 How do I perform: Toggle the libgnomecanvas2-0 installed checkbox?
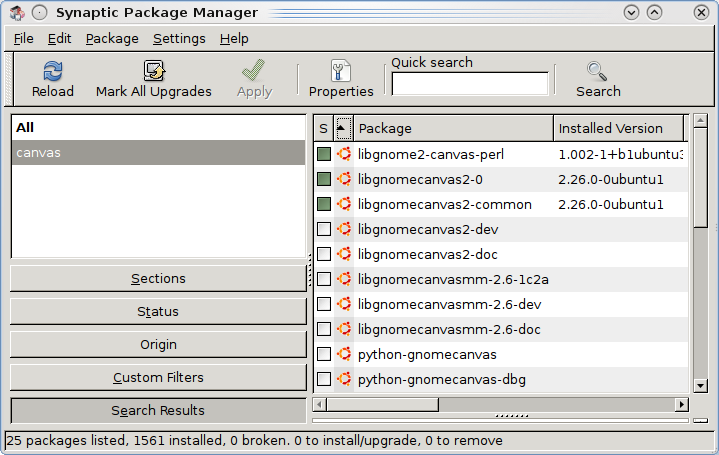click(324, 179)
